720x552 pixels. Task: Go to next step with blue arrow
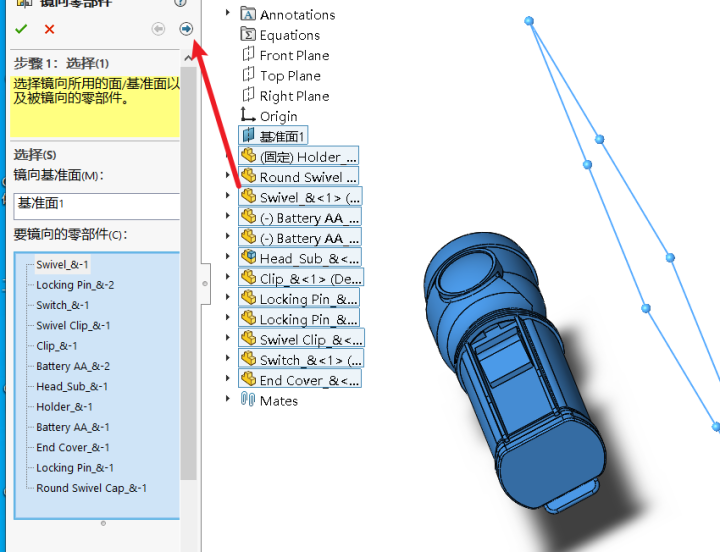[186, 29]
